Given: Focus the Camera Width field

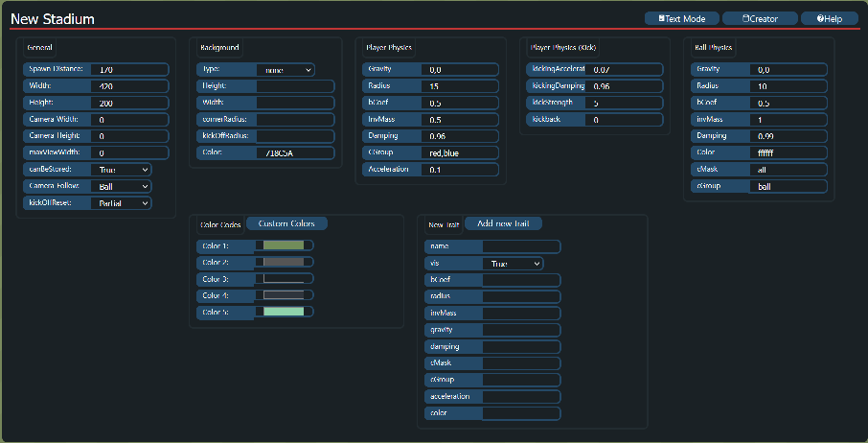Looking at the screenshot, I should pyautogui.click(x=130, y=120).
